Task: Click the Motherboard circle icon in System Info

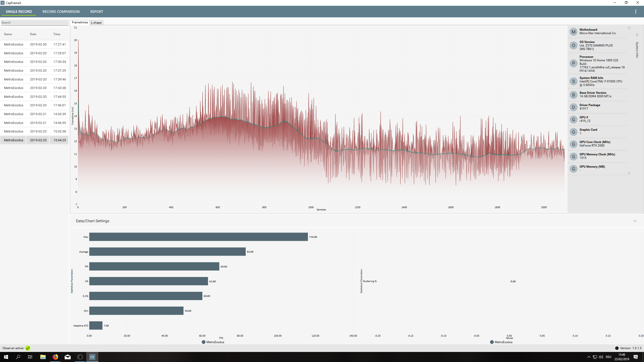Action: [574, 32]
